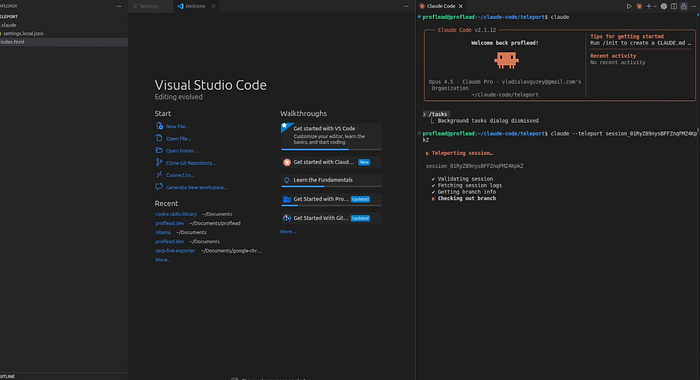
Task: Close the Welcome tab
Action: pos(213,6)
